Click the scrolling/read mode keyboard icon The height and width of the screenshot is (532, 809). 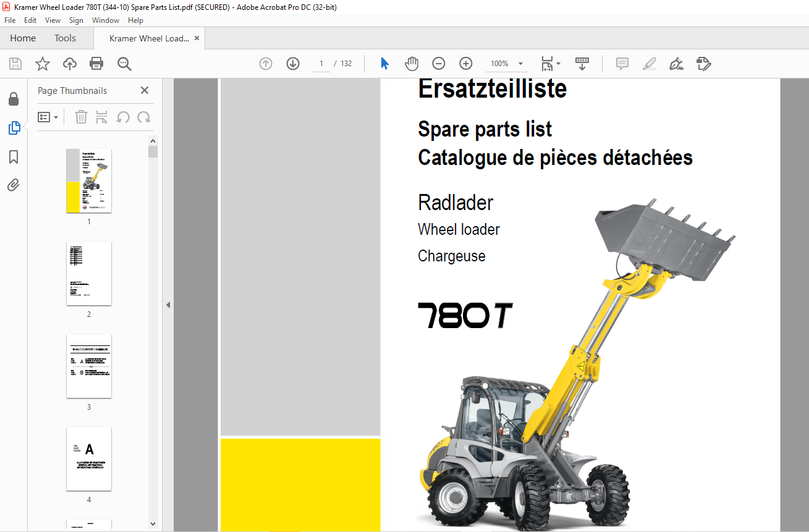582,64
